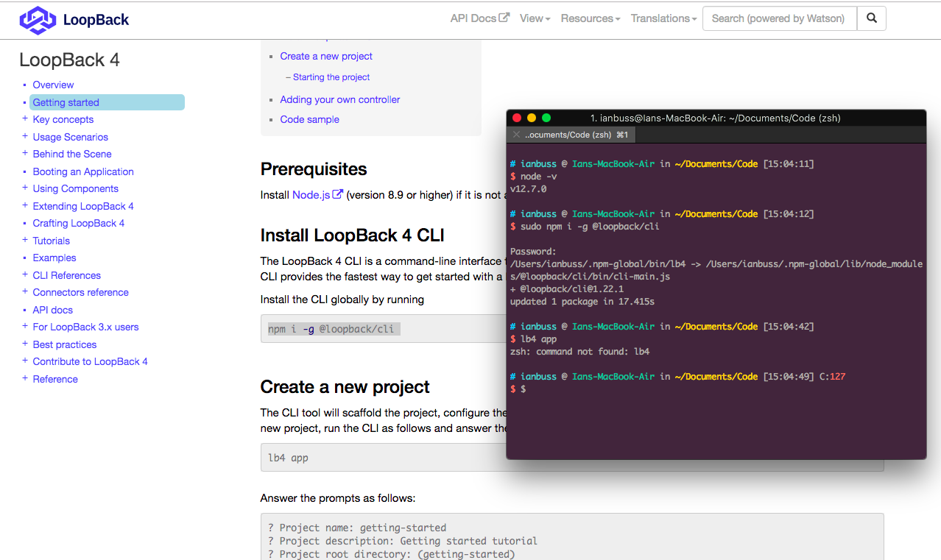The width and height of the screenshot is (941, 560).
Task: Expand the Tutorials section
Action: tap(24, 241)
